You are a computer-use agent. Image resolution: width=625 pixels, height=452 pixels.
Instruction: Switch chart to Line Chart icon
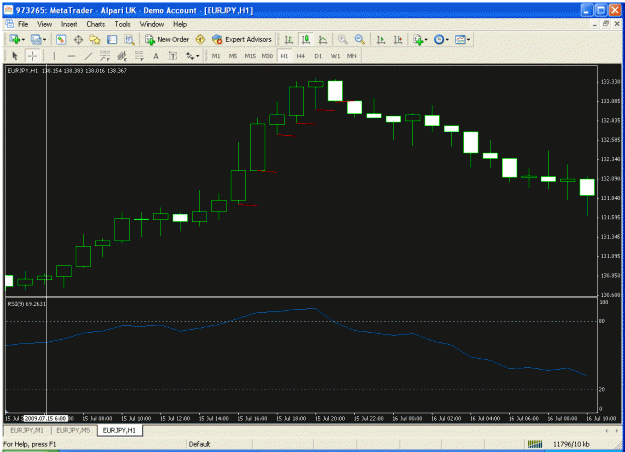pyautogui.click(x=323, y=39)
